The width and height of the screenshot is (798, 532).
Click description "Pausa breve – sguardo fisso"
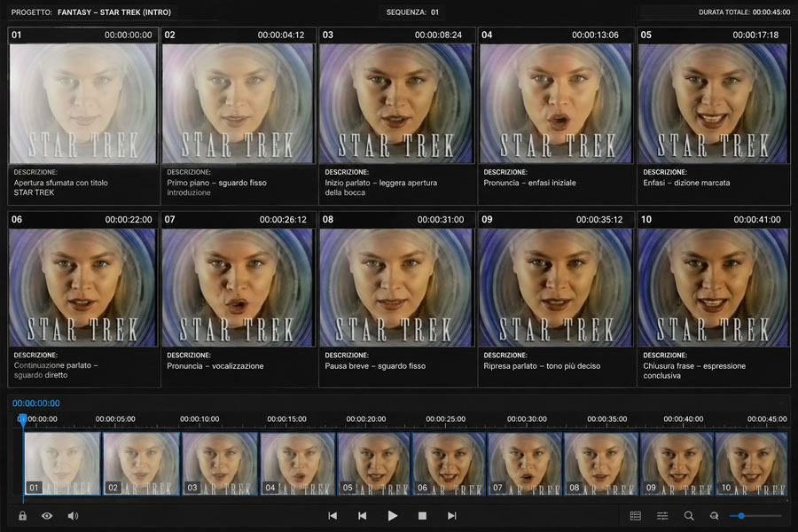[375, 366]
